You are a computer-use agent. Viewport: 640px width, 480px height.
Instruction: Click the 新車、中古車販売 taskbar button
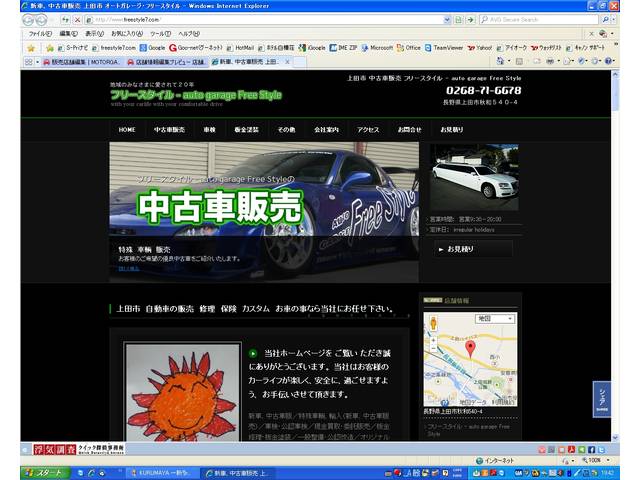239,473
